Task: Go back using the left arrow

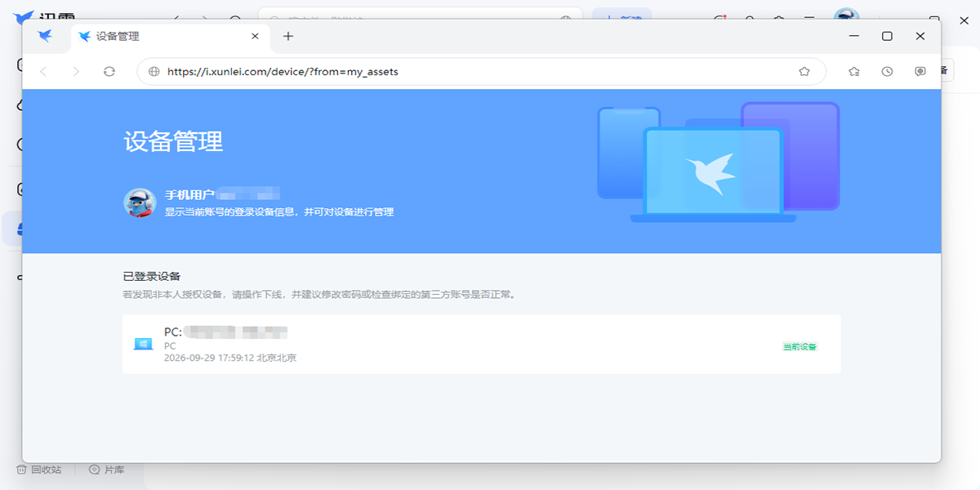Action: [x=43, y=72]
